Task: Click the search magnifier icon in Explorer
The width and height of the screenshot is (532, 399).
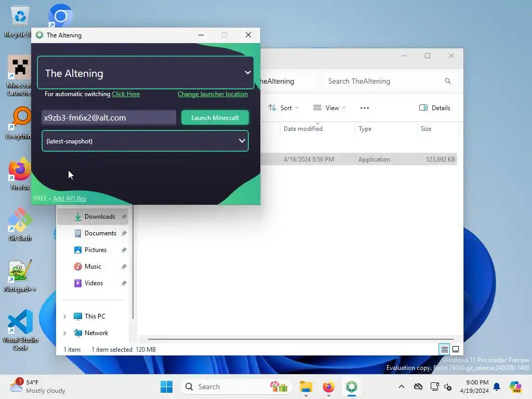Action: coord(447,81)
